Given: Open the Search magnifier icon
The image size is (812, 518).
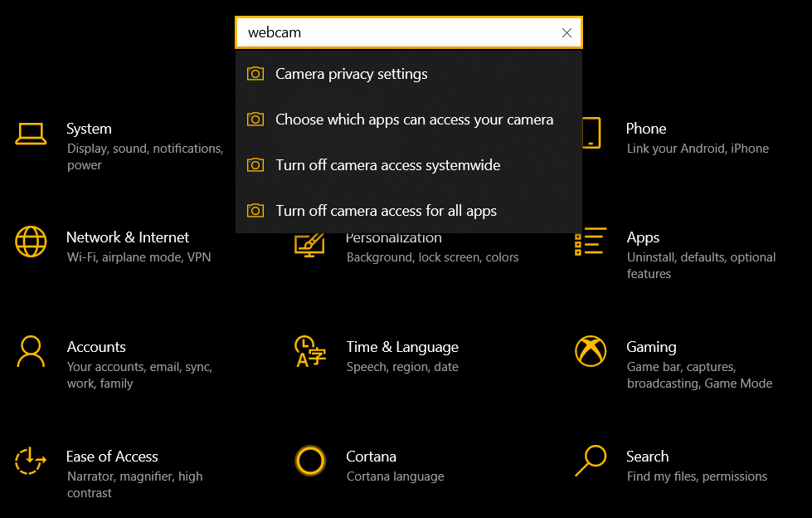Looking at the screenshot, I should click(x=591, y=461).
